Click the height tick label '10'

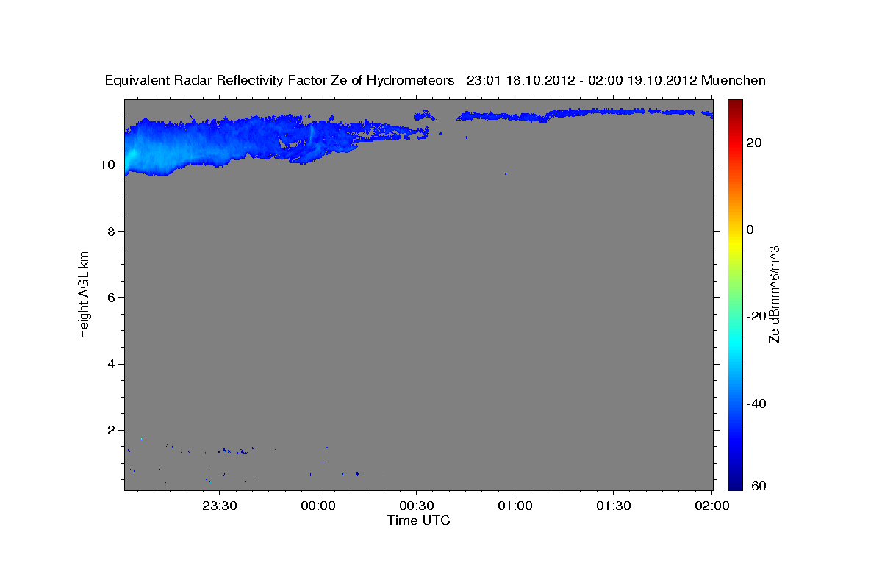pyautogui.click(x=107, y=165)
